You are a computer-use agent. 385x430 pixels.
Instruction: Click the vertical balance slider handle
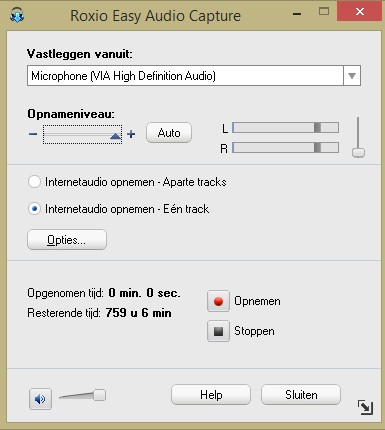click(x=358, y=153)
